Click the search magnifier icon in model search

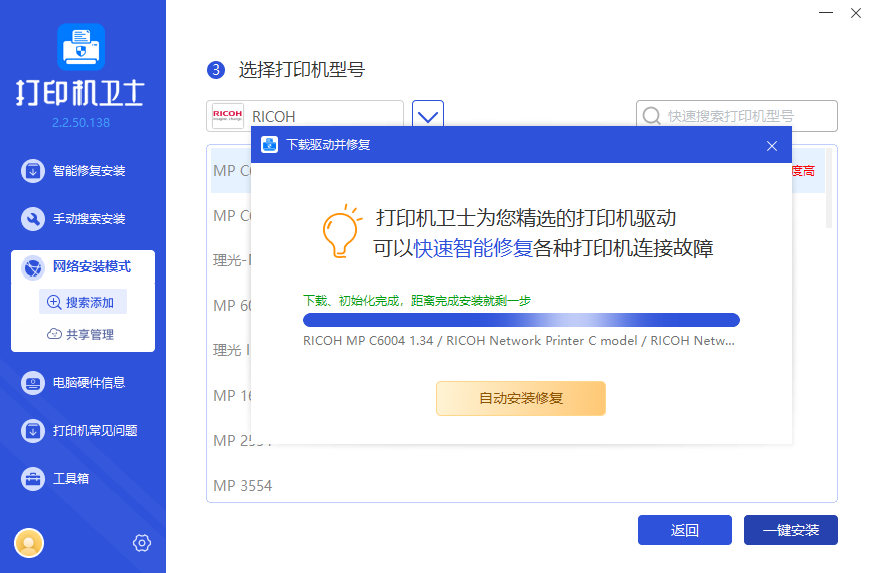(651, 115)
